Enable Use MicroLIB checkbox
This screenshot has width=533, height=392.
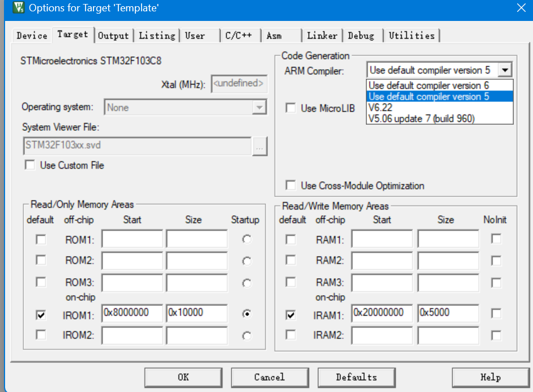(291, 108)
